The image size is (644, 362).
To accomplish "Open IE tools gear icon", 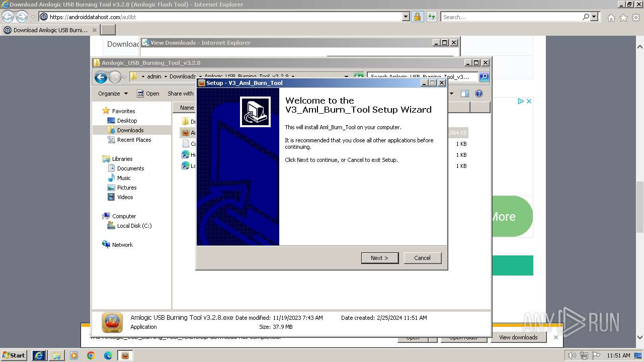I will (x=636, y=18).
